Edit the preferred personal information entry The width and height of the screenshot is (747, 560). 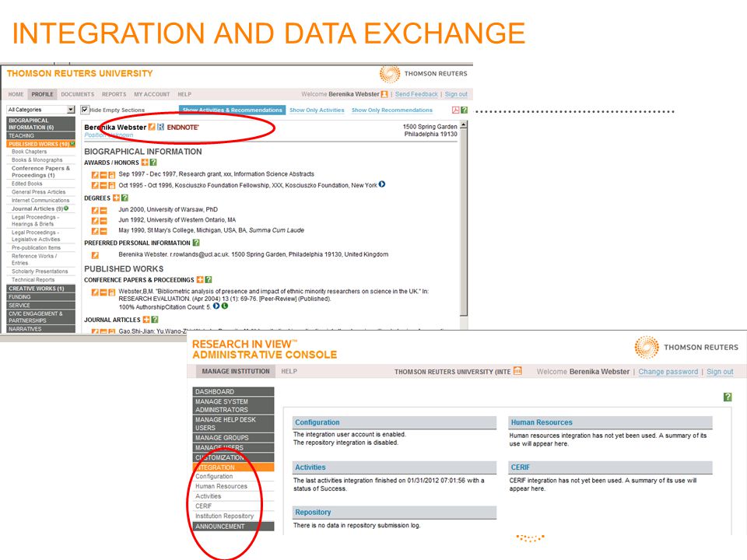click(x=95, y=255)
